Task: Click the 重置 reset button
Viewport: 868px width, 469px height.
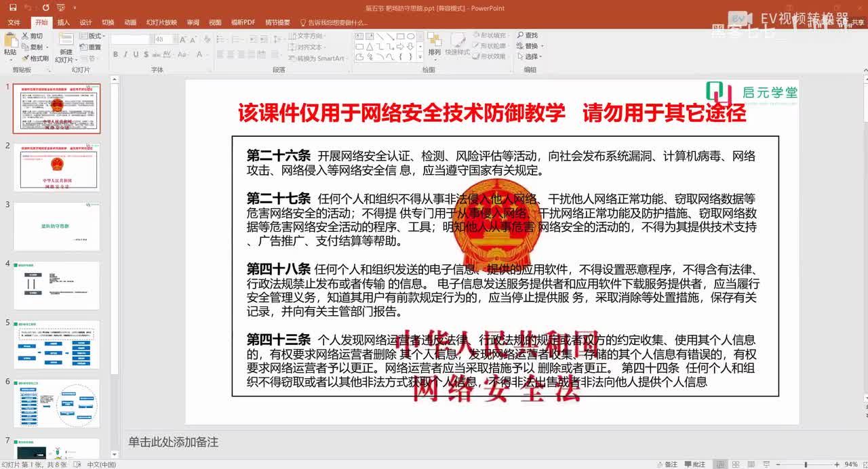Action: tap(91, 47)
